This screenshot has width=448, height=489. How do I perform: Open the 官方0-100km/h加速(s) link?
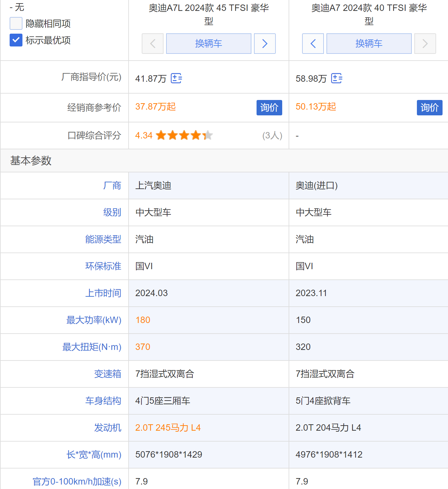pyautogui.click(x=77, y=481)
